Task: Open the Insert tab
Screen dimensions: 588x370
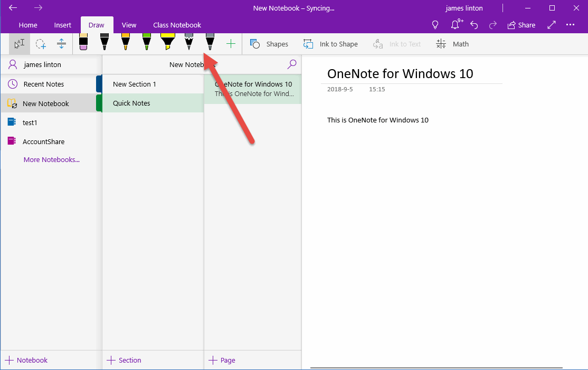Action: [63, 25]
